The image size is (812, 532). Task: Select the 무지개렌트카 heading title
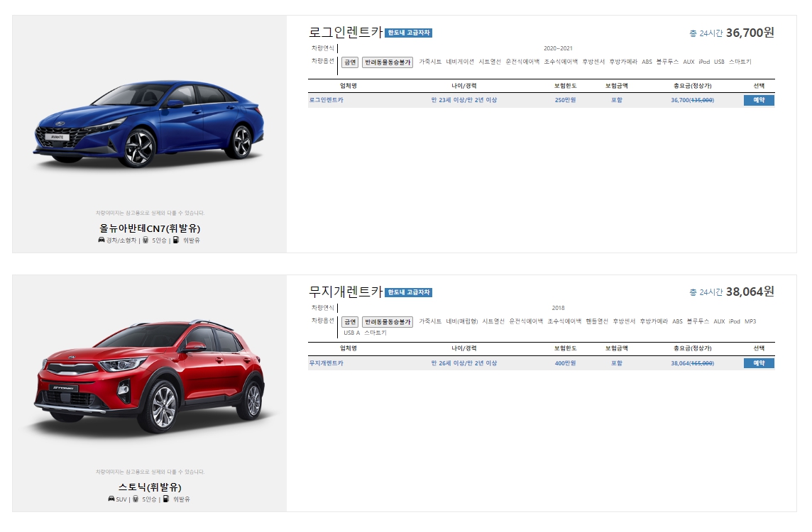point(346,292)
